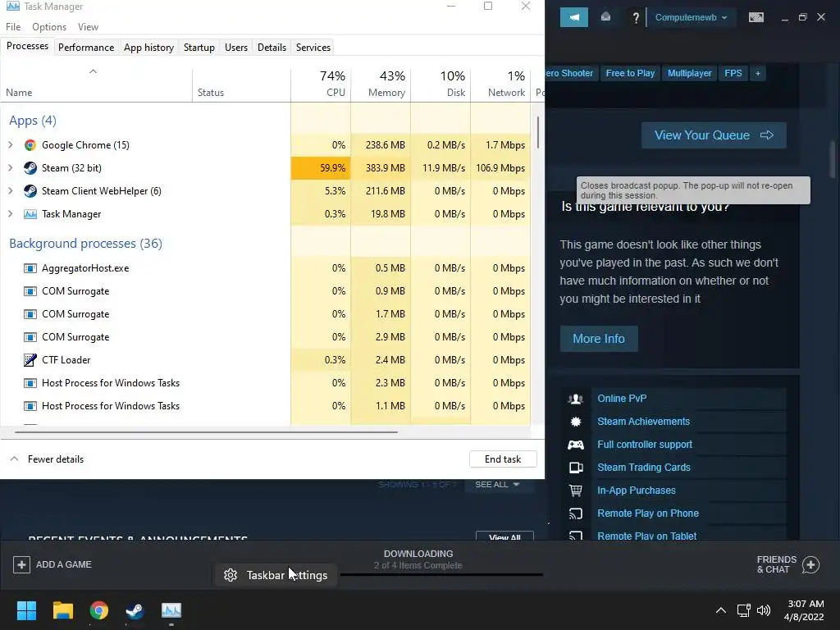The image size is (840, 630).
Task: Open Friends & Chat plus icon
Action: click(810, 564)
